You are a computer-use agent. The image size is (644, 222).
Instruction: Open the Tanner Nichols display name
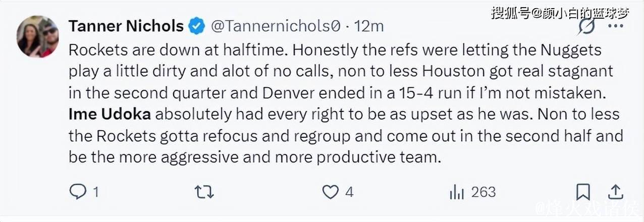coord(126,26)
